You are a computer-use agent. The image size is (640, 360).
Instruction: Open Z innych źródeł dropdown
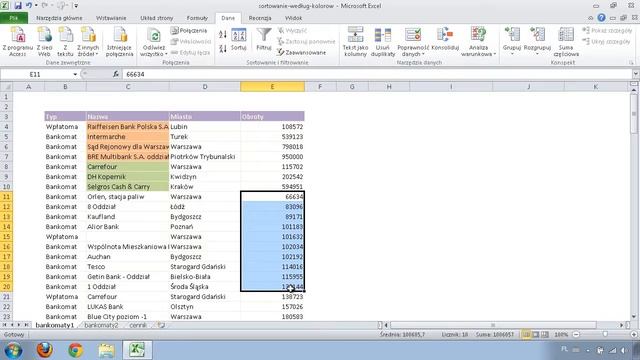click(x=88, y=42)
